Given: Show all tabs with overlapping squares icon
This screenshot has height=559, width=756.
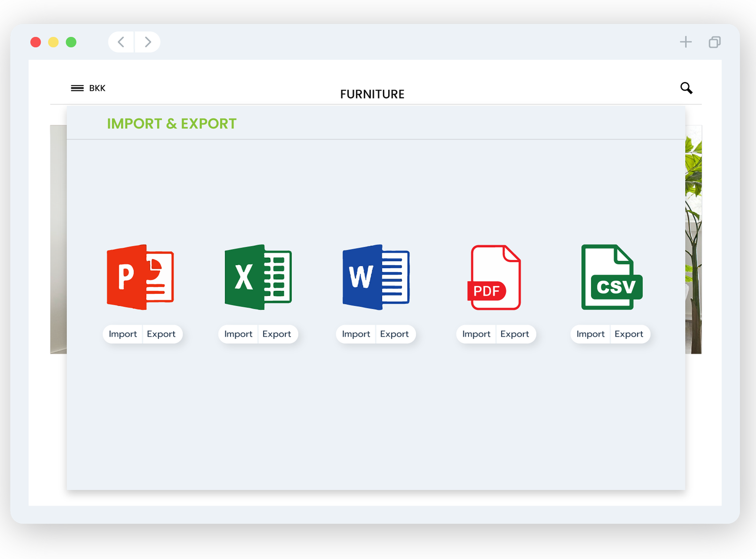Looking at the screenshot, I should [714, 42].
